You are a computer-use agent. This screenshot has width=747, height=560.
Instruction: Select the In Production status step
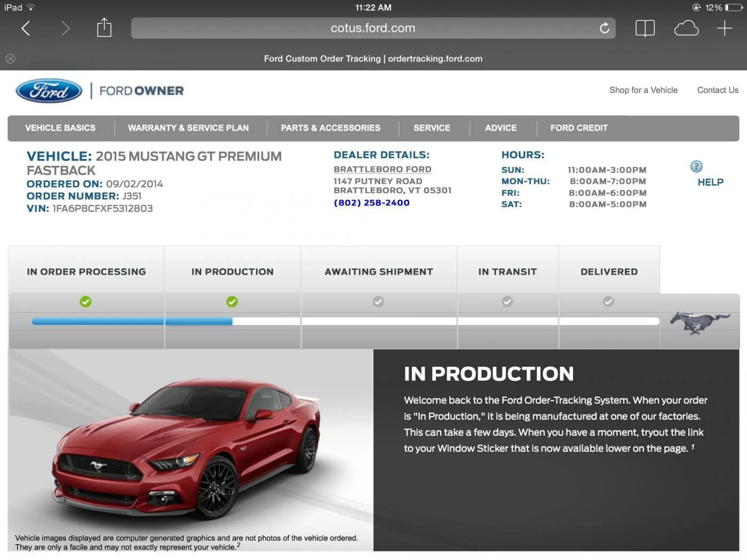coord(232,271)
